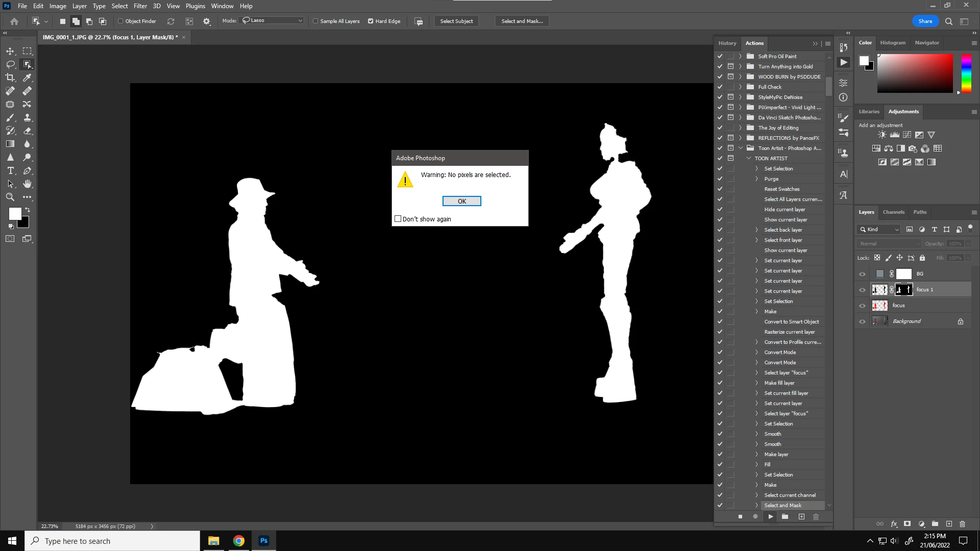The width and height of the screenshot is (980, 551).
Task: Select the Crop tool
Action: pyautogui.click(x=10, y=78)
